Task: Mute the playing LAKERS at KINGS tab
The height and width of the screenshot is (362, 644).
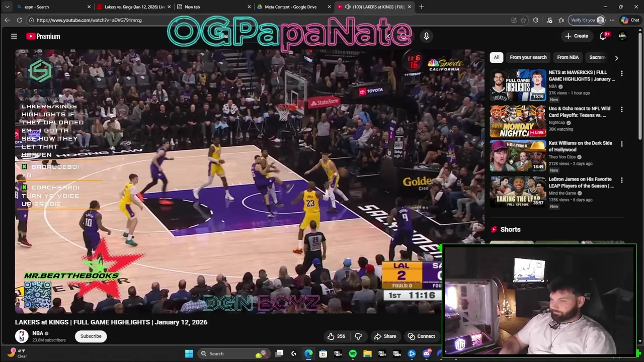Action: click(348, 7)
